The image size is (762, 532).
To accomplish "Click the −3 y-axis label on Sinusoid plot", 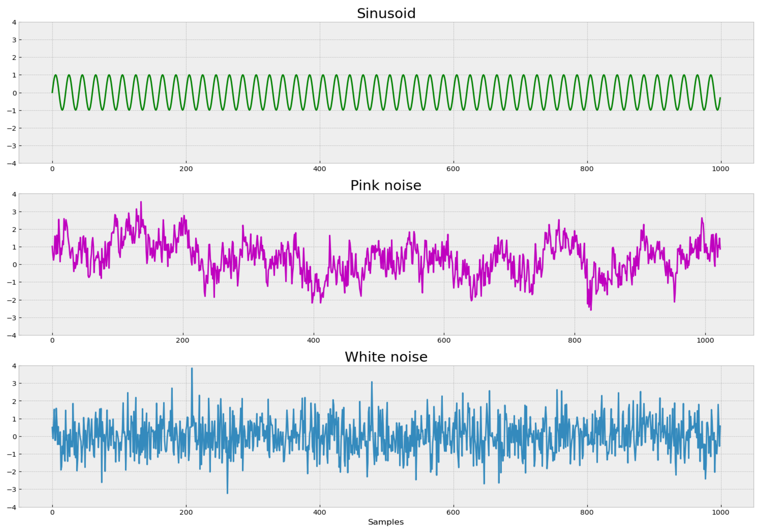I will tap(12, 146).
